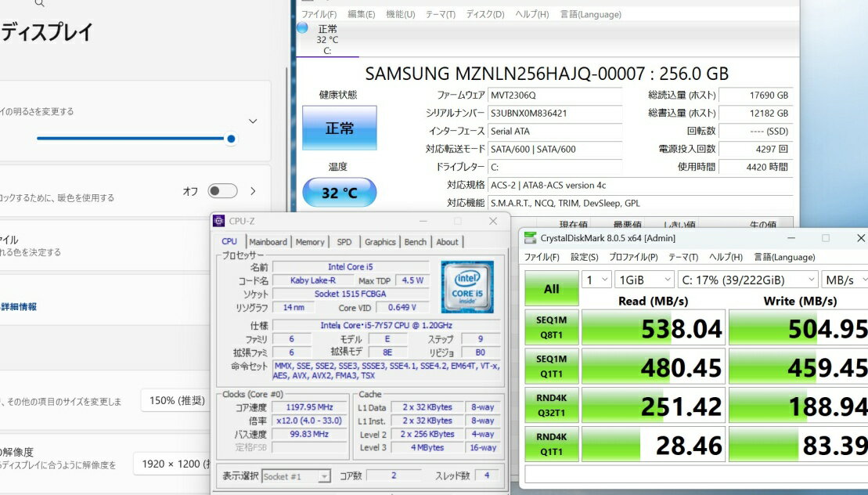This screenshot has width=868, height=495.
Task: Click the display brightness slider
Action: pos(133,139)
